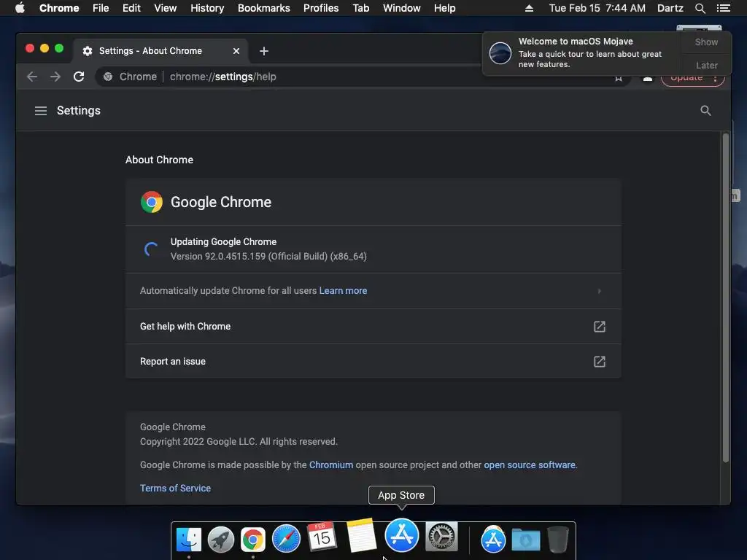Click Later on the Mojave notification
This screenshot has width=747, height=560.
706,65
